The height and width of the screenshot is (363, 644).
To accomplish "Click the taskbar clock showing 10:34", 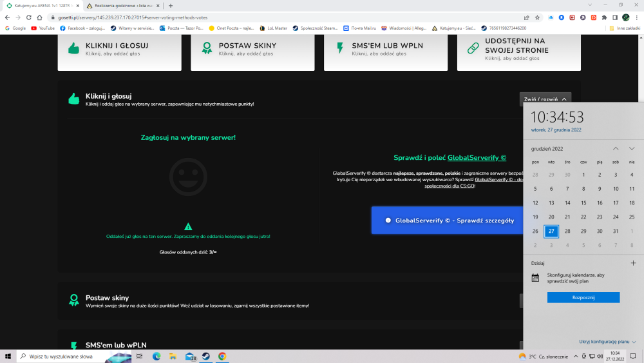I will tap(615, 356).
